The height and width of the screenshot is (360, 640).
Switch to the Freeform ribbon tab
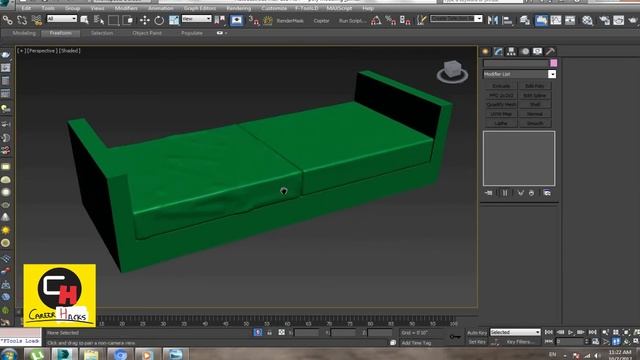(60, 33)
